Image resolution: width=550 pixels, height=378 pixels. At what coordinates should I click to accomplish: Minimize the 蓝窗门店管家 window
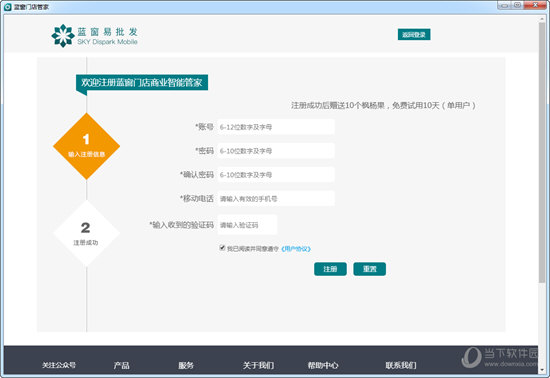coord(504,5)
